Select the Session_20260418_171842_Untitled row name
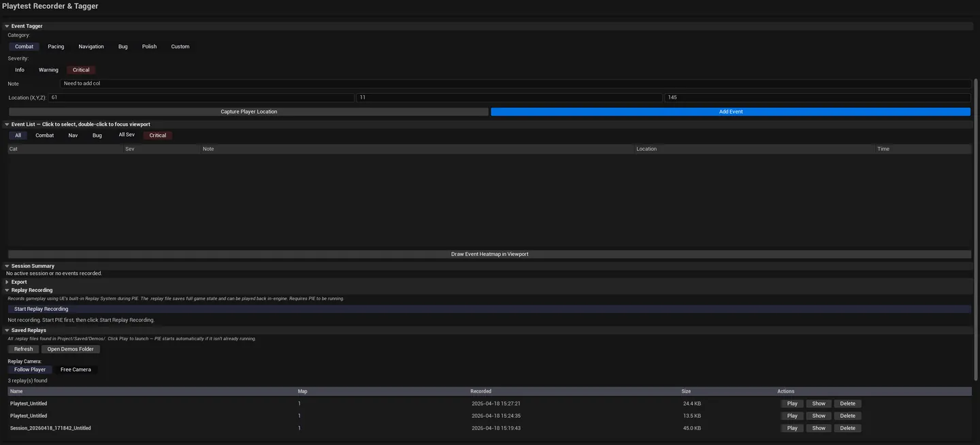 50,428
